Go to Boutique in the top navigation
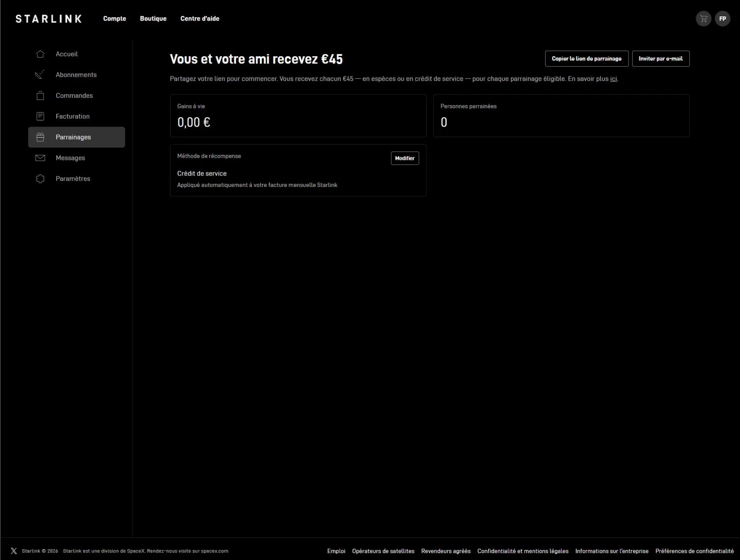 153,18
